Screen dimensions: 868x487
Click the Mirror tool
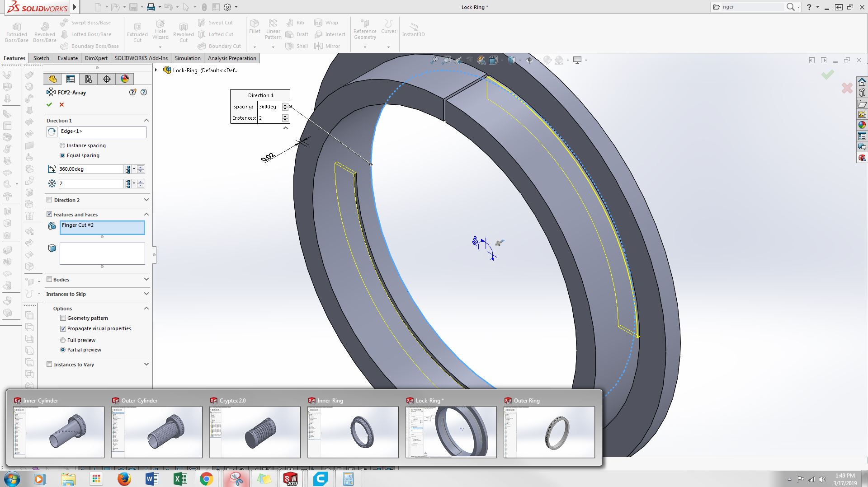click(327, 46)
